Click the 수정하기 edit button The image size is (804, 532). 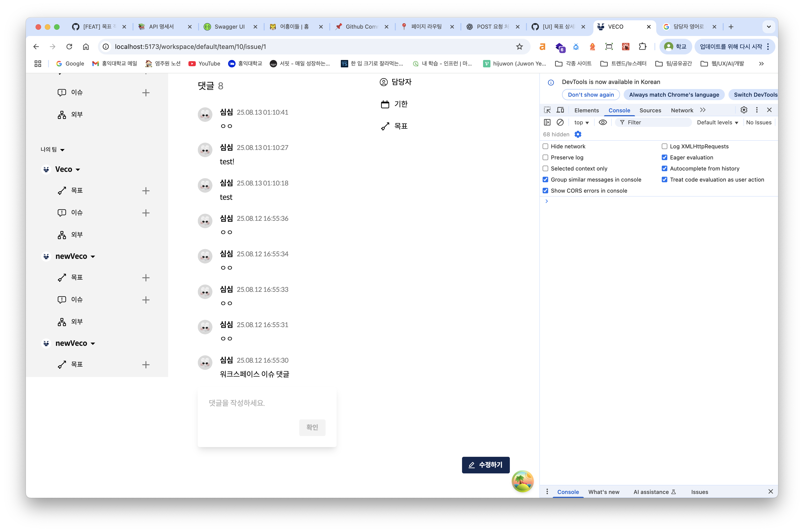coord(485,465)
